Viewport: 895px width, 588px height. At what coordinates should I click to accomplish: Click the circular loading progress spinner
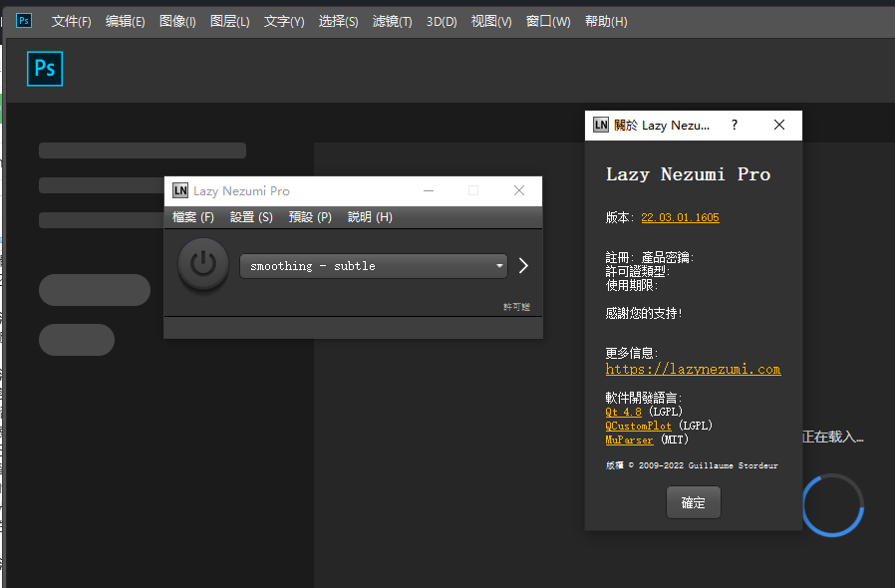coord(832,504)
